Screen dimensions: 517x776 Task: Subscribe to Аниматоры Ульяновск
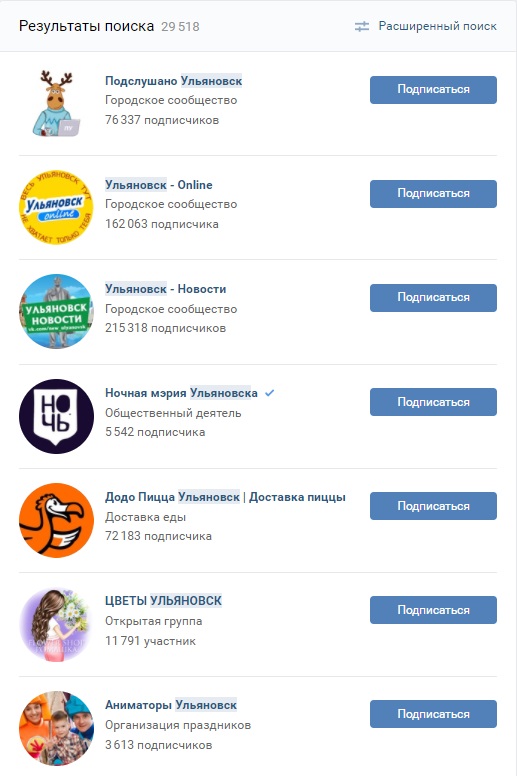click(x=433, y=714)
